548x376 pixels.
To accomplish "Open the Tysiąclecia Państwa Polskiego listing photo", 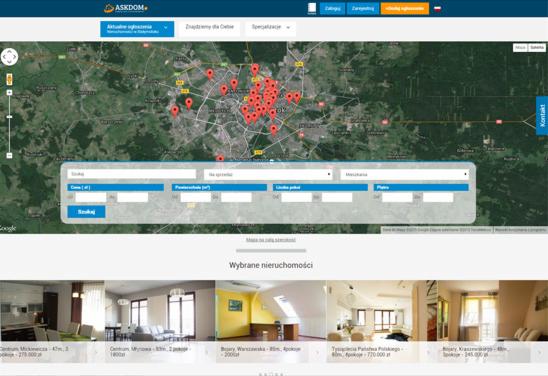I will click(382, 310).
